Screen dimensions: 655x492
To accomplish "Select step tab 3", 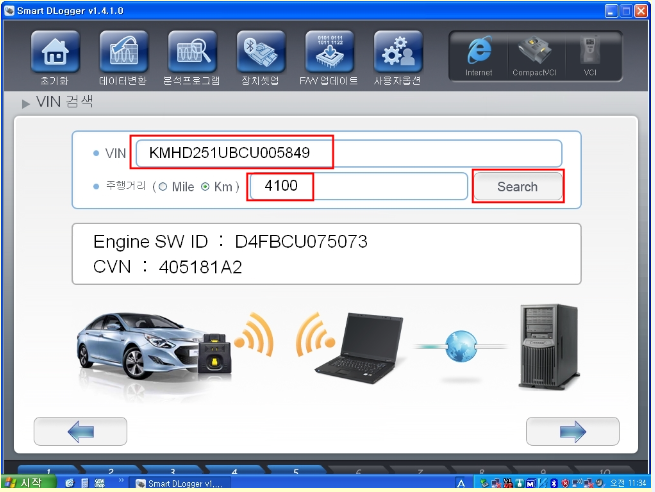I will point(173,470).
